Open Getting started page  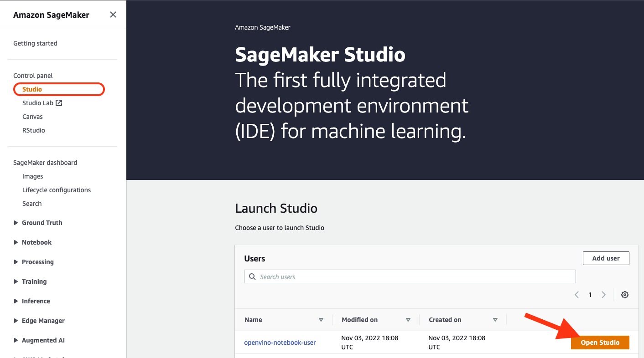coord(35,43)
